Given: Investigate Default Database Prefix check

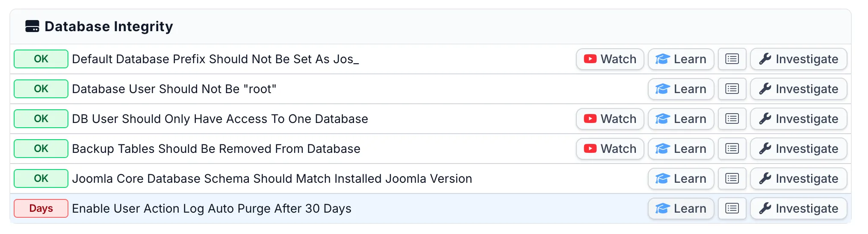Looking at the screenshot, I should [799, 59].
